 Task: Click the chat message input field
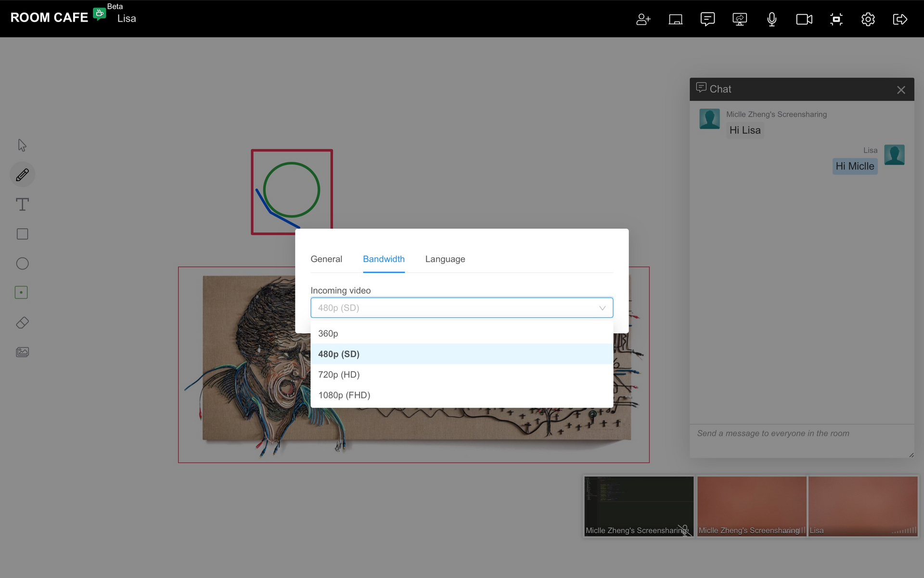[x=802, y=441]
